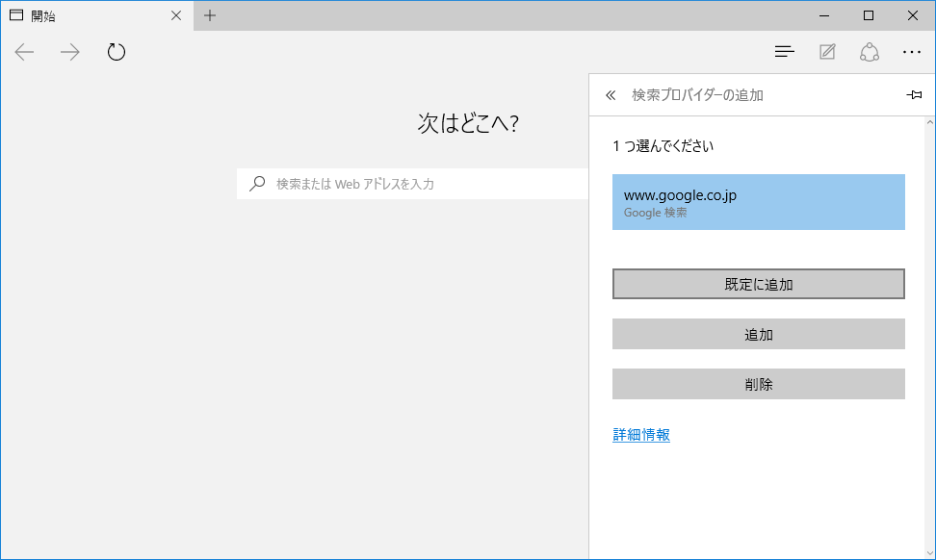Refresh the current page
Viewport: 936px width, 560px height.
click(x=117, y=52)
